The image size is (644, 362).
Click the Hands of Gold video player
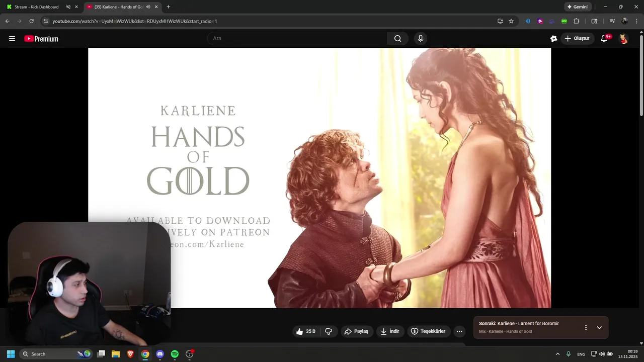coord(319,177)
